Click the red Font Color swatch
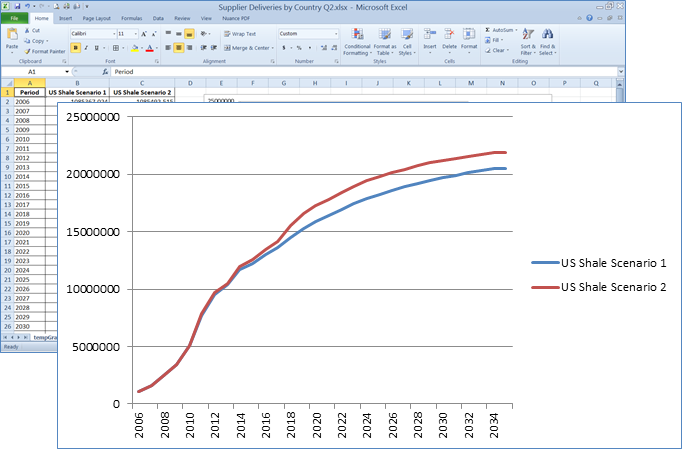Image resolution: width=683 pixels, height=450 pixels. coord(148,48)
